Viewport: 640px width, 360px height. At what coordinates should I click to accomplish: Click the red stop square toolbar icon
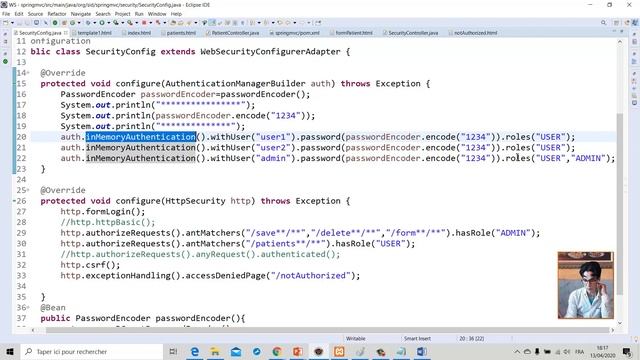[x=144, y=22]
